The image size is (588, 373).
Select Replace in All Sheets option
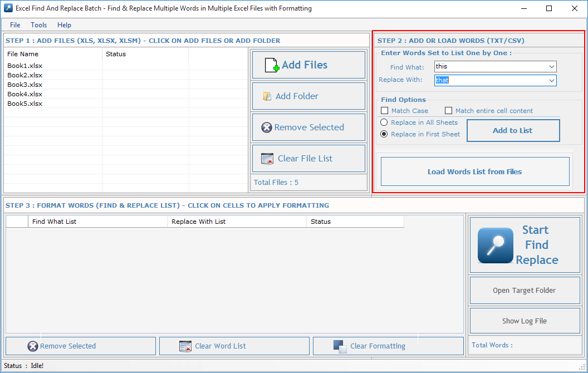click(384, 122)
